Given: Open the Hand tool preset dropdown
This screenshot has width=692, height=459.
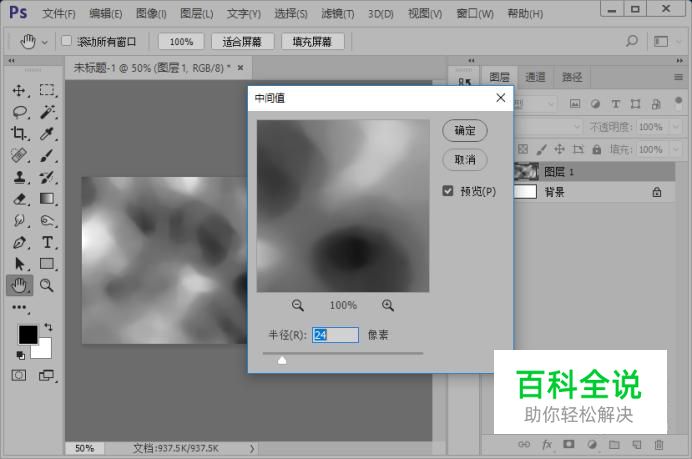Looking at the screenshot, I should tap(45, 42).
